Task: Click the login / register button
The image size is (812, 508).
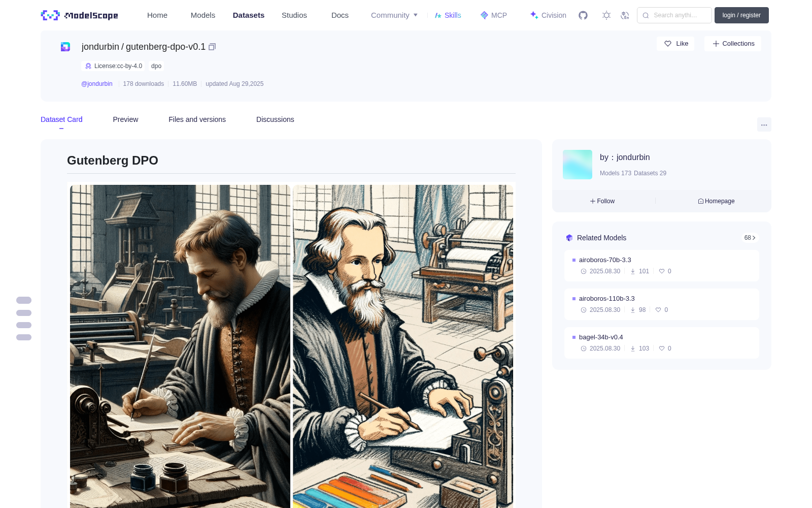Action: point(741,15)
